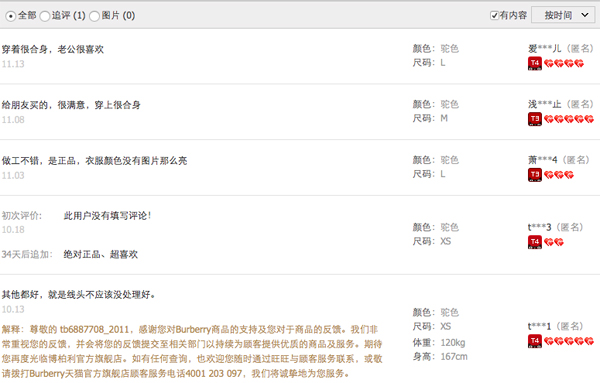Click the T4 badge under 爱***儿
This screenshot has width=600, height=383.
coord(535,64)
